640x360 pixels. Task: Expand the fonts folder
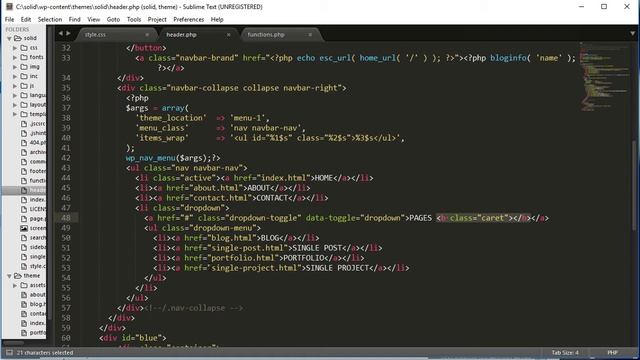click(15, 57)
